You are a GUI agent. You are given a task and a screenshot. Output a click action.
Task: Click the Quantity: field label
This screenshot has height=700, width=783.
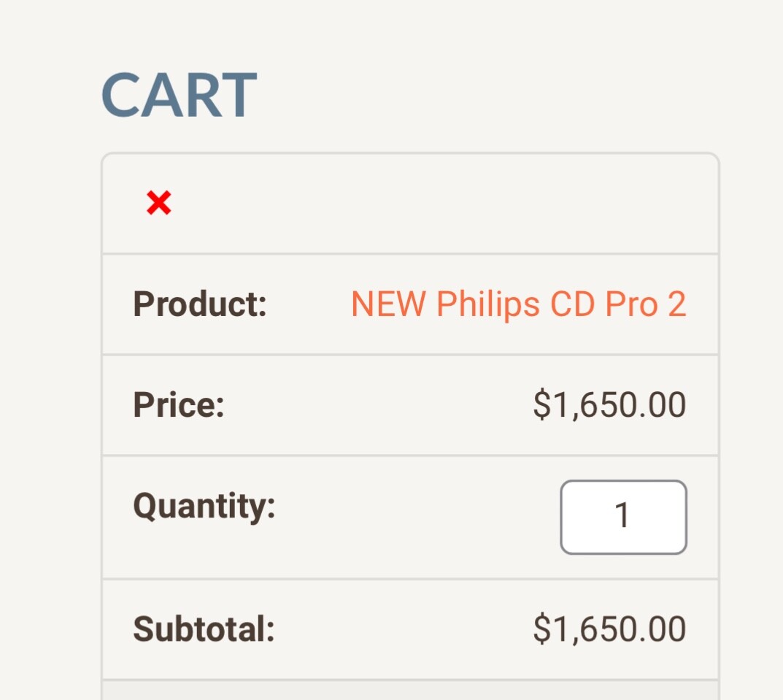pos(204,506)
